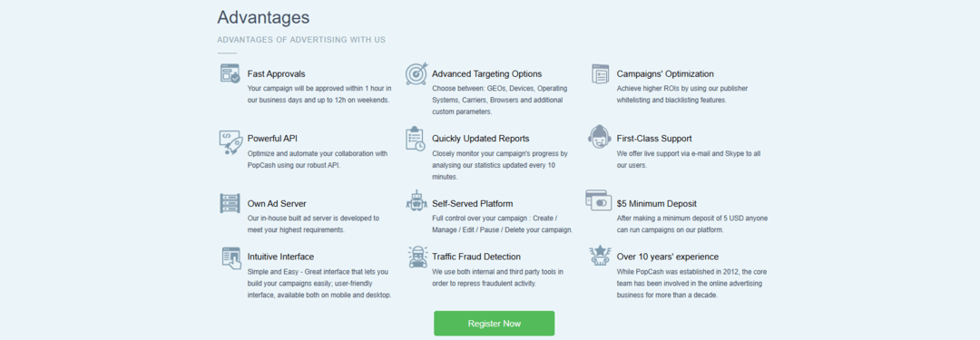This screenshot has height=340, width=980.
Task: Click the description starting 'Optimize and automate your collaboration'
Action: coord(318,160)
